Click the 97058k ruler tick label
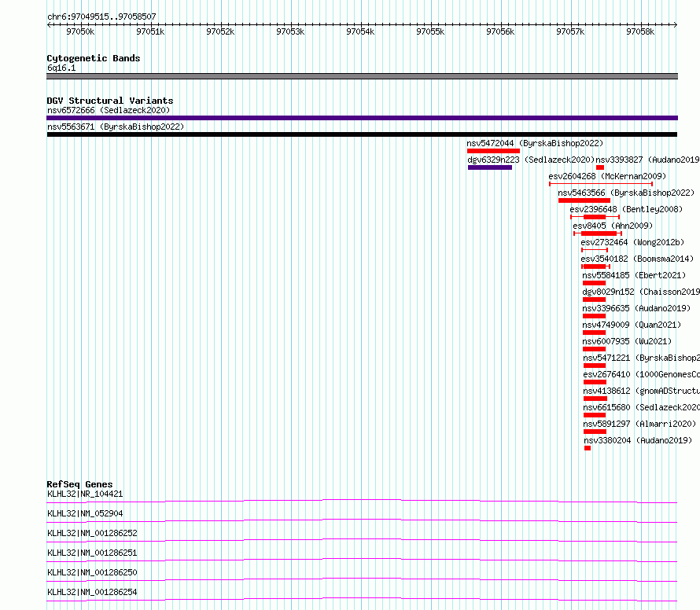The height and width of the screenshot is (610, 700). tap(640, 31)
